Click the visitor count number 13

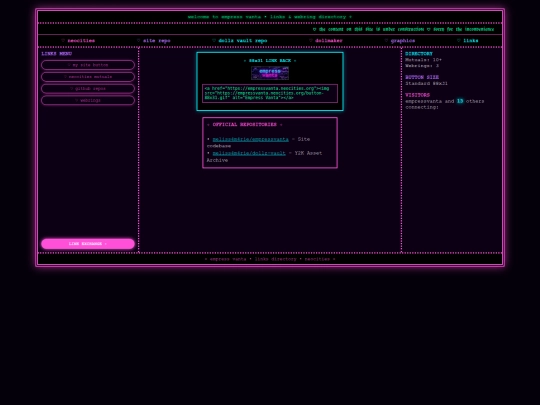(460, 101)
